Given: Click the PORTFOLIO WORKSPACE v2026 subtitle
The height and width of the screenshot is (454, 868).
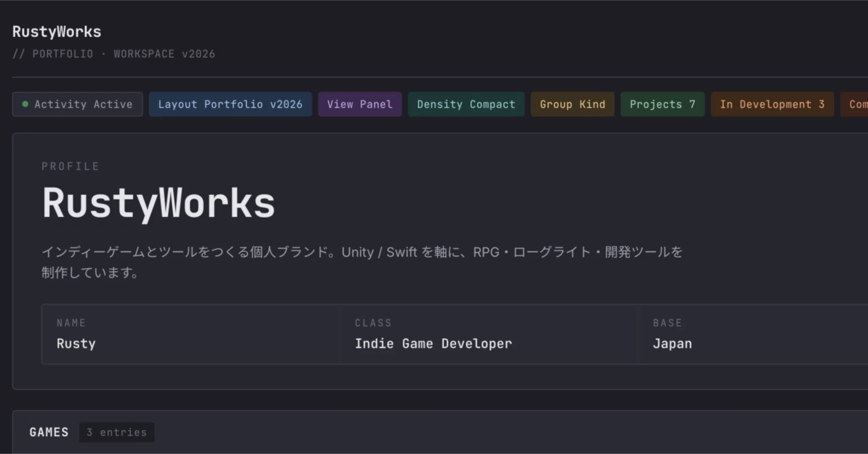Looking at the screenshot, I should (x=114, y=54).
